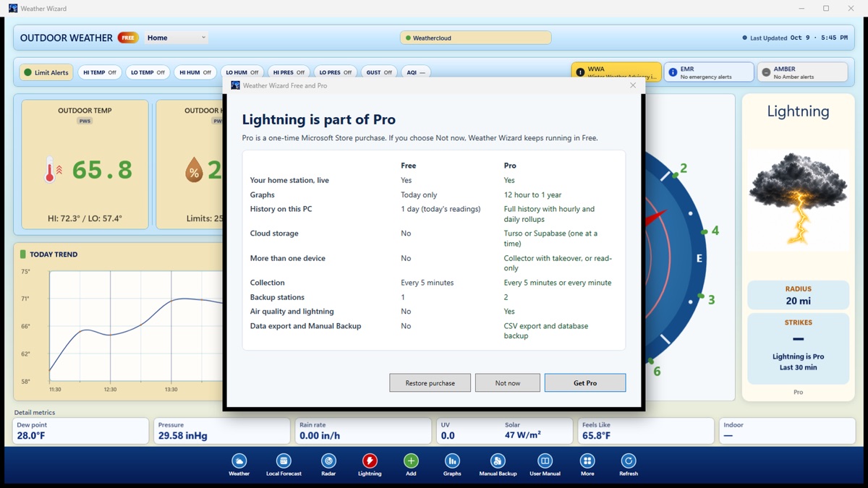Click the Get Pro button
This screenshot has width=868, height=488.
(x=585, y=382)
